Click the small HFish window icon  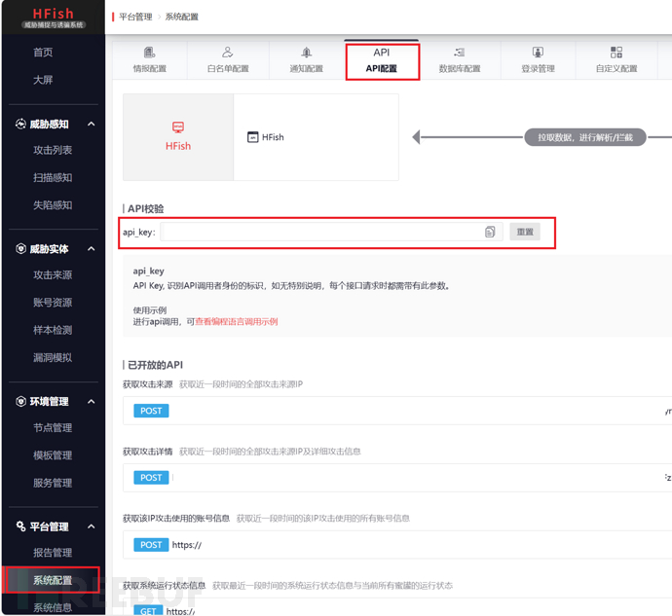click(x=253, y=137)
